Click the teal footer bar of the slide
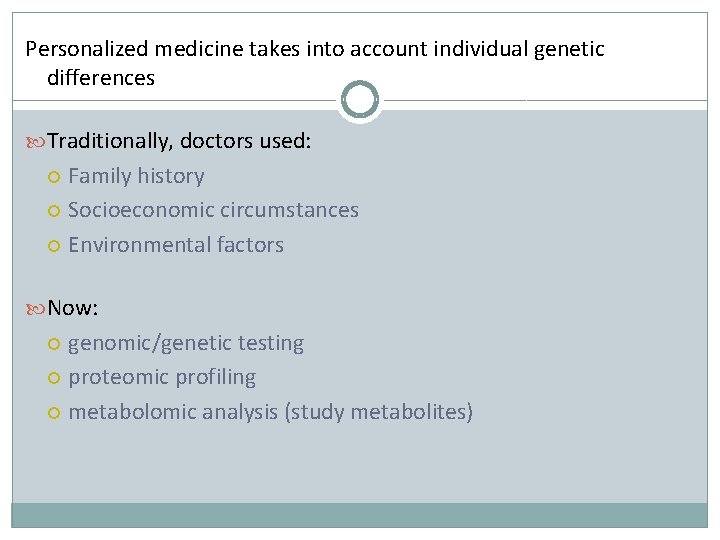 pyautogui.click(x=360, y=515)
